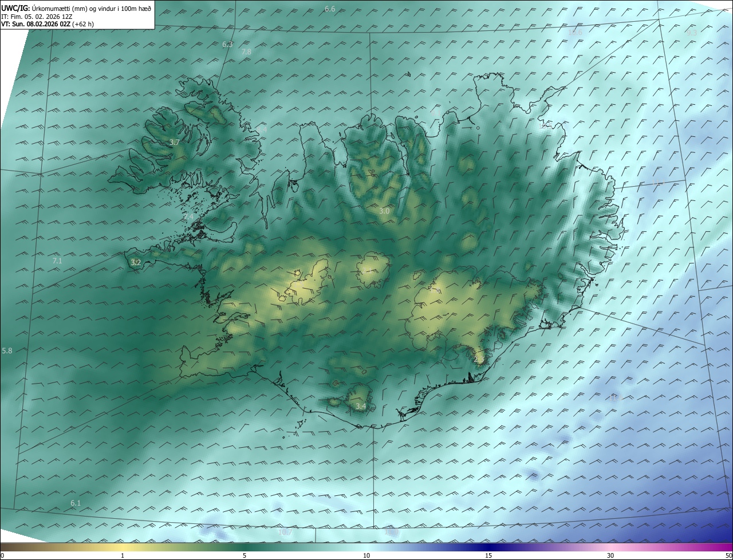Click the 3.4 value near the south coast
The height and width of the screenshot is (560, 733).
361,407
